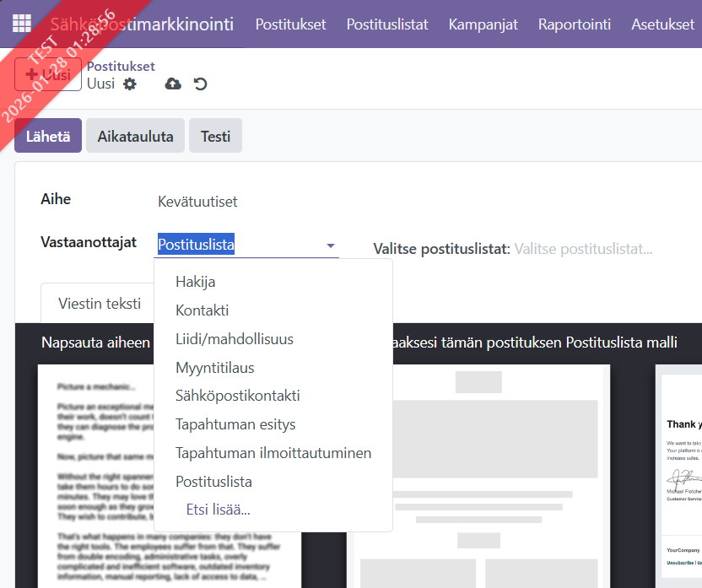Image resolution: width=702 pixels, height=588 pixels.
Task: Click the discard changes undo icon
Action: pos(200,84)
